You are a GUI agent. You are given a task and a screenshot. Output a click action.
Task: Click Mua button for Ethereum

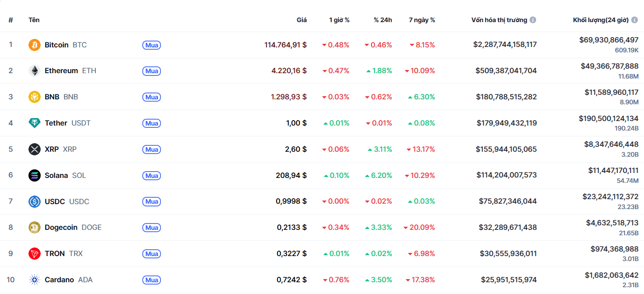point(152,71)
